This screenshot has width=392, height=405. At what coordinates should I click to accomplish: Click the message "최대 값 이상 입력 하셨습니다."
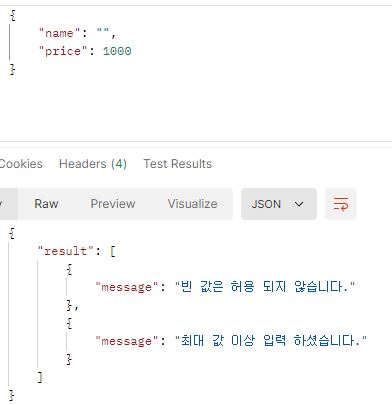271,341
